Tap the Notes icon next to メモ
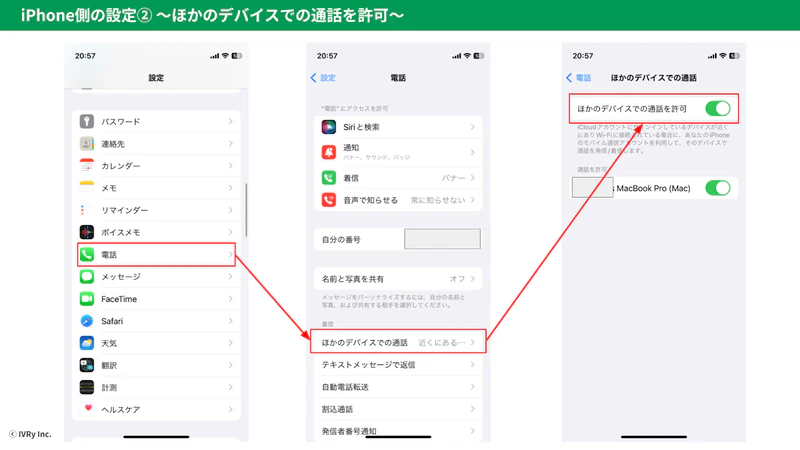800x450 pixels. pyautogui.click(x=87, y=188)
